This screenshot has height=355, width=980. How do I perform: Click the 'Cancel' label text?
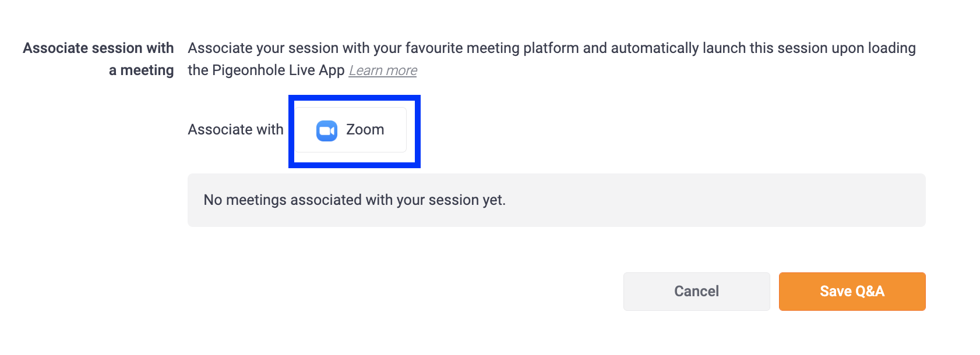(696, 292)
